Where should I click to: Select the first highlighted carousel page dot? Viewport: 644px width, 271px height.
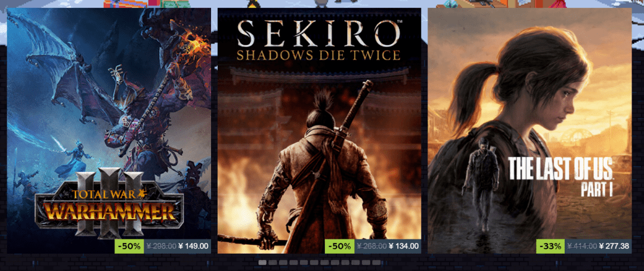point(262,263)
